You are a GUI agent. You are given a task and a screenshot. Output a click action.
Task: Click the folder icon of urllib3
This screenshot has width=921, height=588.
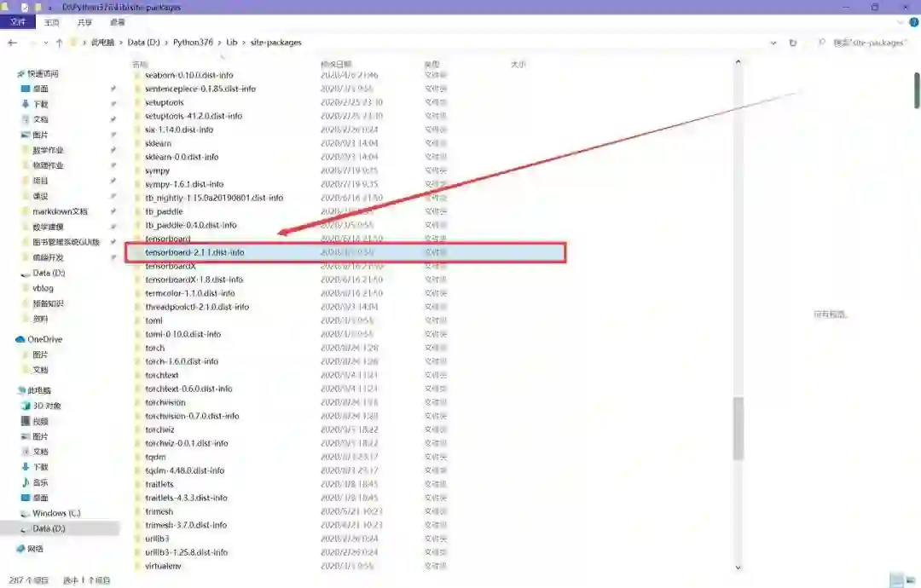tap(138, 539)
